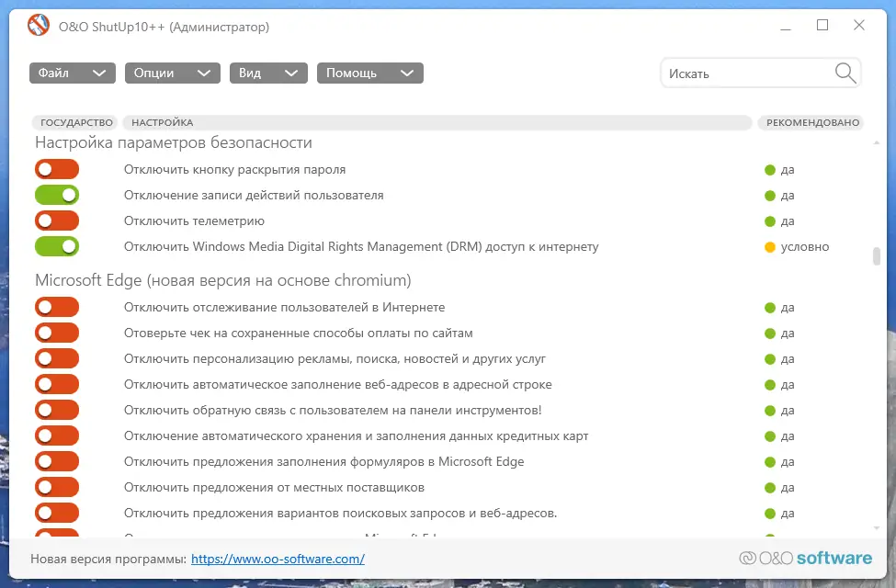896x588 pixels.
Task: Enable the Отключить отслеживание пользователей в Интернете switch
Action: tap(57, 307)
